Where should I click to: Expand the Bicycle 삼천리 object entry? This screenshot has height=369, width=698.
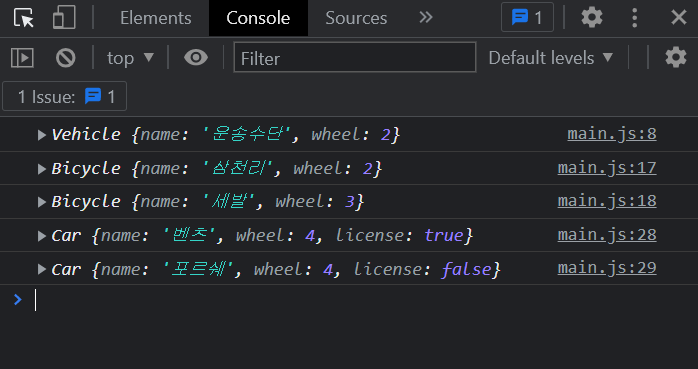pos(41,169)
